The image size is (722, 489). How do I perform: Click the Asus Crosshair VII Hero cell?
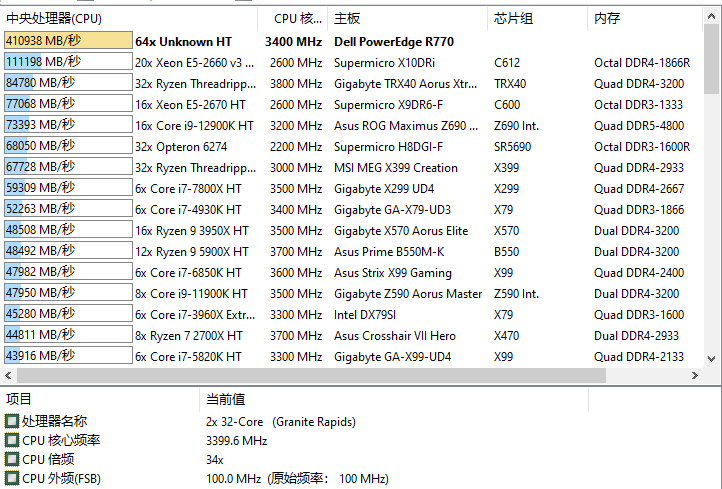[x=395, y=336]
